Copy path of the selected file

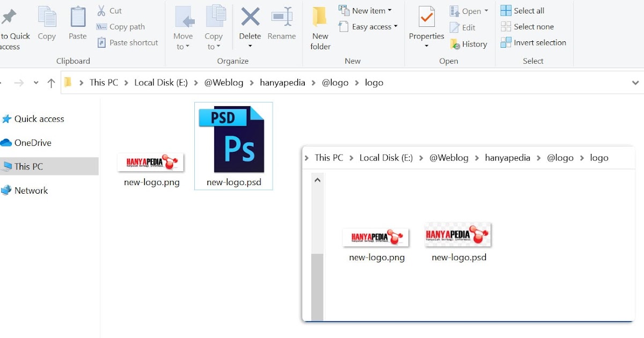pyautogui.click(x=121, y=27)
